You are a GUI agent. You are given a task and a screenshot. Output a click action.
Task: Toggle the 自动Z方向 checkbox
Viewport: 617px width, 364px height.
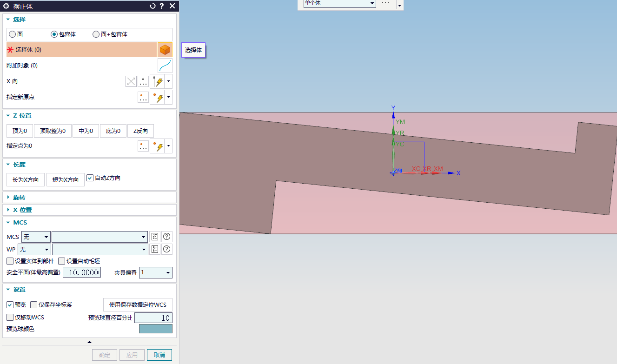click(90, 178)
